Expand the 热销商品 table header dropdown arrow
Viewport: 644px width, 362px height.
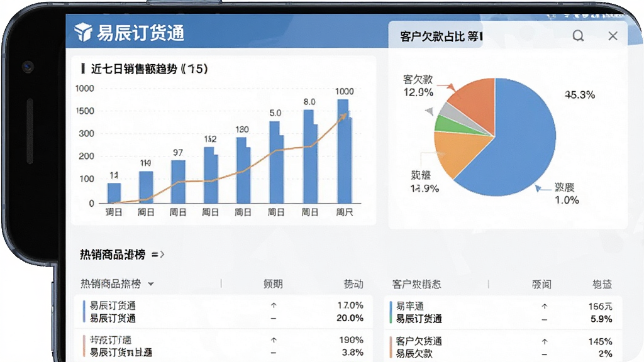point(151,284)
